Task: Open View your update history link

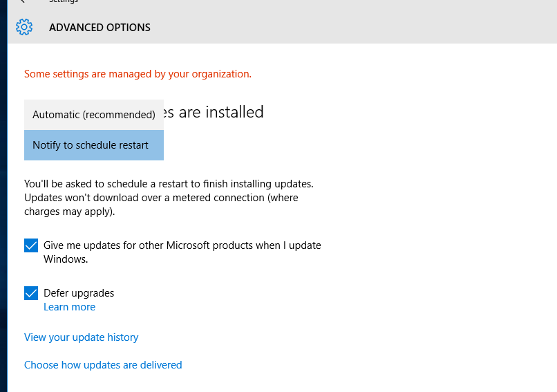Action: coord(81,337)
